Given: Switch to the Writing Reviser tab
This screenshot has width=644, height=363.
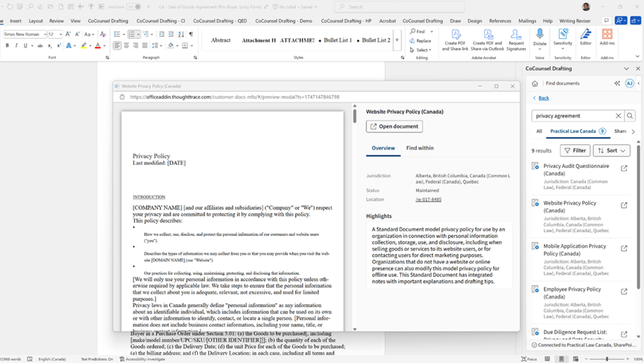Looking at the screenshot, I should (x=575, y=21).
